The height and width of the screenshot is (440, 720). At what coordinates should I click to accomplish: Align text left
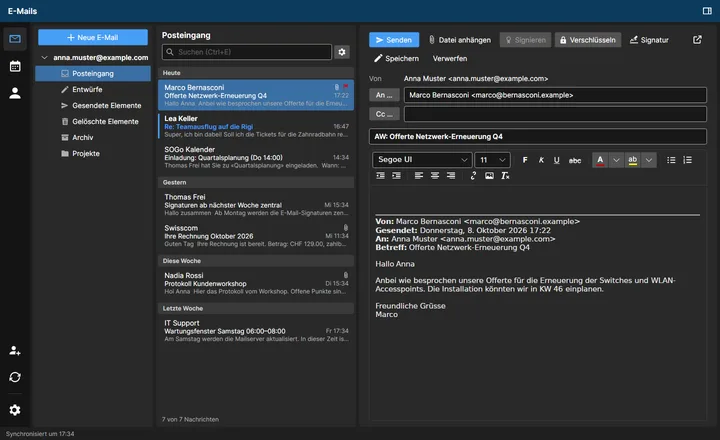[x=419, y=175]
